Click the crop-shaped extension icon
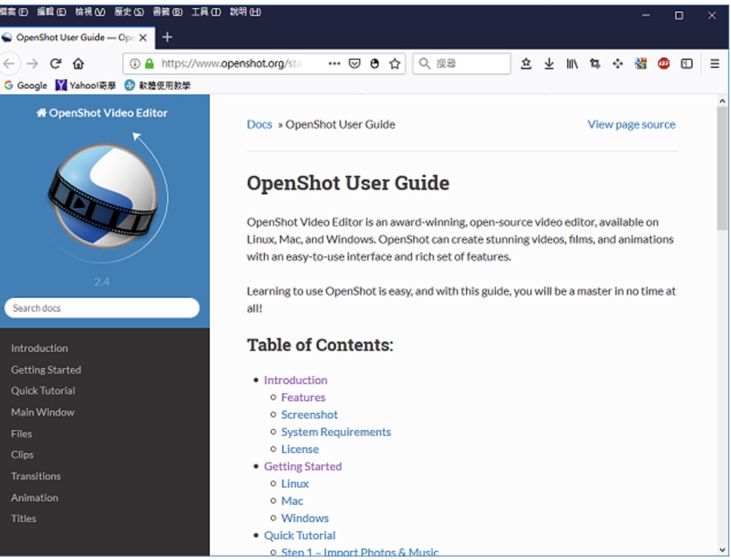731x560 pixels. [595, 63]
